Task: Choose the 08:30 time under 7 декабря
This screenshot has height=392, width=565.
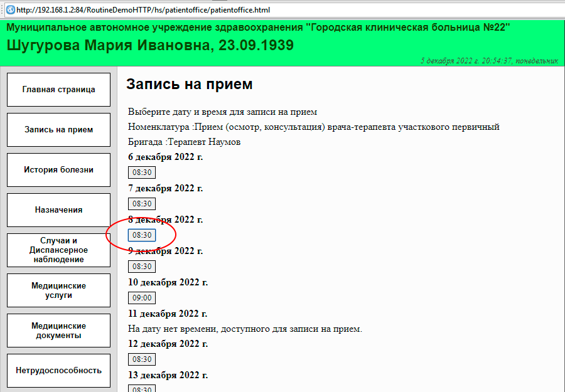Action: pos(142,204)
